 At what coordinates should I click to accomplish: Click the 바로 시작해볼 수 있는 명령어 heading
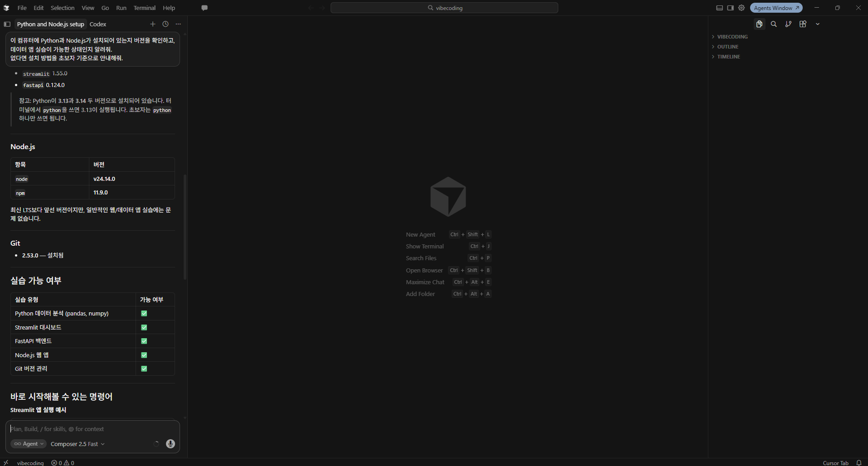(x=62, y=396)
